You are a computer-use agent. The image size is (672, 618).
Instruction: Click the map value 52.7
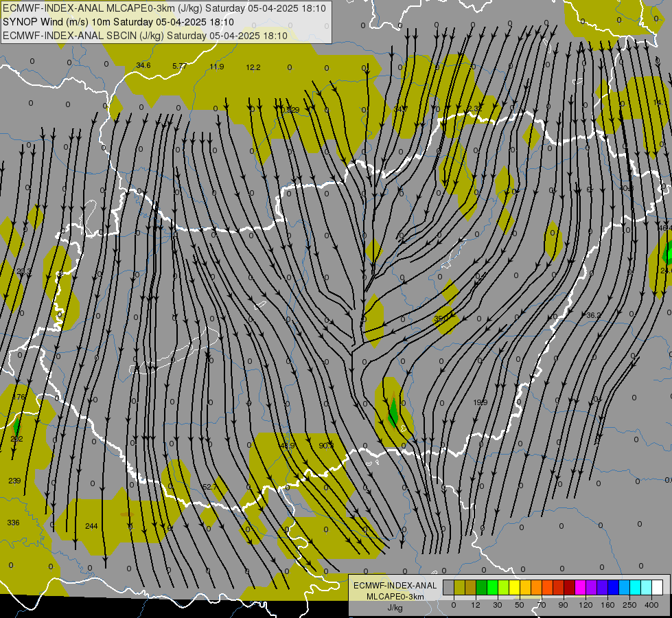pyautogui.click(x=210, y=488)
